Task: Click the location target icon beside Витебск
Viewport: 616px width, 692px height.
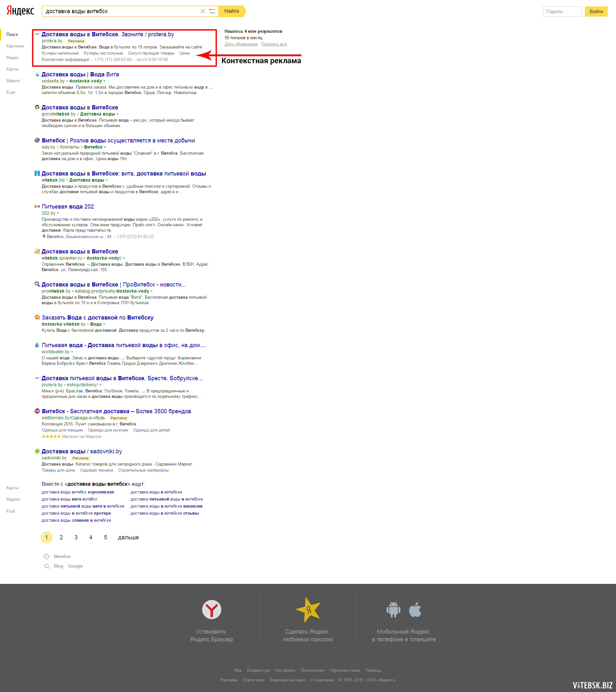Action: click(x=47, y=557)
